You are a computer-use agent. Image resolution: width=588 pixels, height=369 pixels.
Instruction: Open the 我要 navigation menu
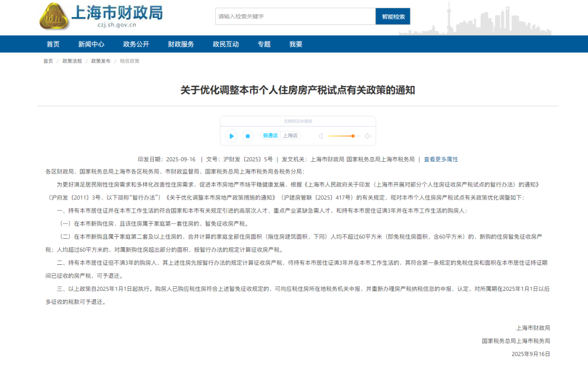click(296, 44)
